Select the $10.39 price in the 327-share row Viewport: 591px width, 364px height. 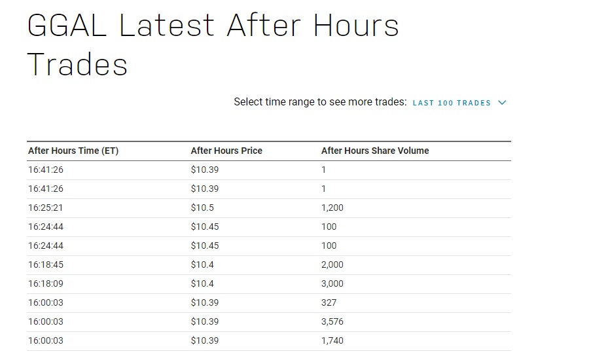coord(205,302)
